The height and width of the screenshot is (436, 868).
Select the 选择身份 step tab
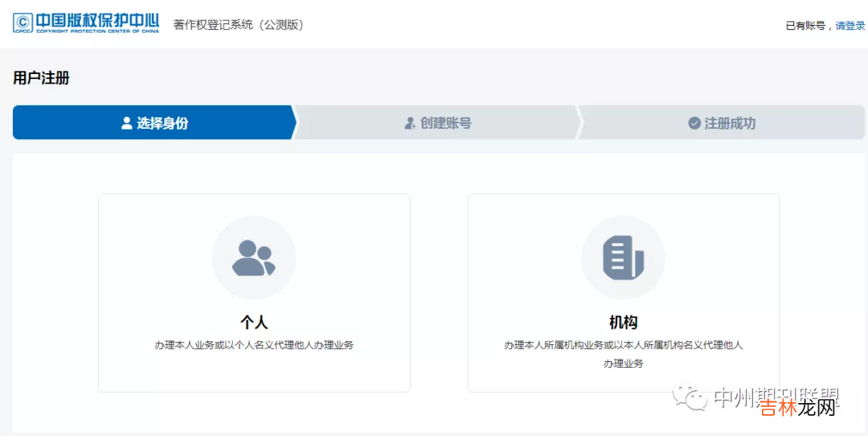(x=154, y=122)
